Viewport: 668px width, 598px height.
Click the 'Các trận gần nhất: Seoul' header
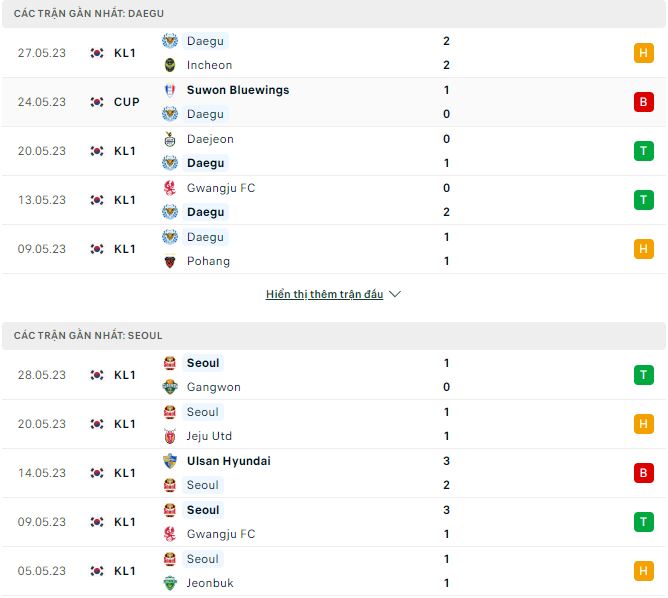(88, 336)
